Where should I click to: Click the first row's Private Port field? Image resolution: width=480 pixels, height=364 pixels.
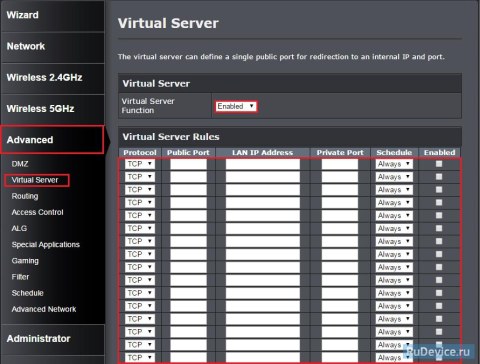[340, 164]
